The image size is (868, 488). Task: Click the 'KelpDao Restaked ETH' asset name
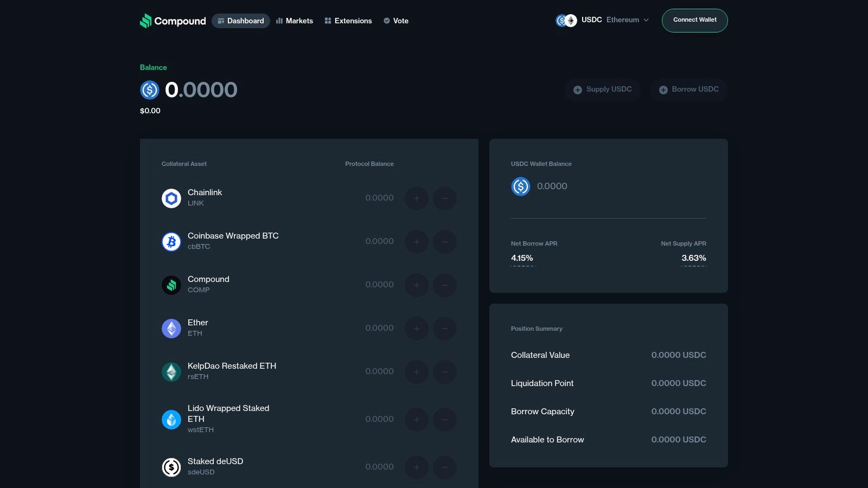coord(232,366)
